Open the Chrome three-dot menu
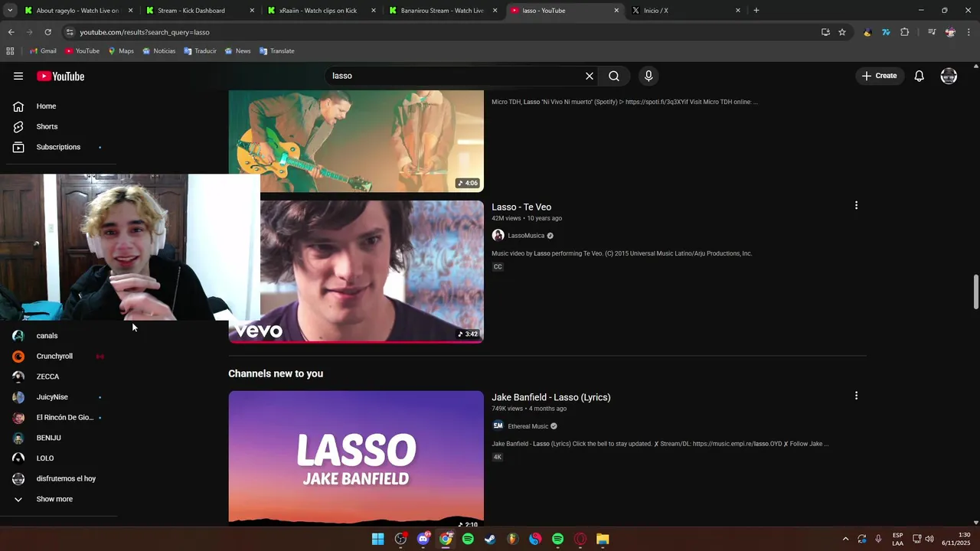The height and width of the screenshot is (551, 980). pyautogui.click(x=969, y=32)
